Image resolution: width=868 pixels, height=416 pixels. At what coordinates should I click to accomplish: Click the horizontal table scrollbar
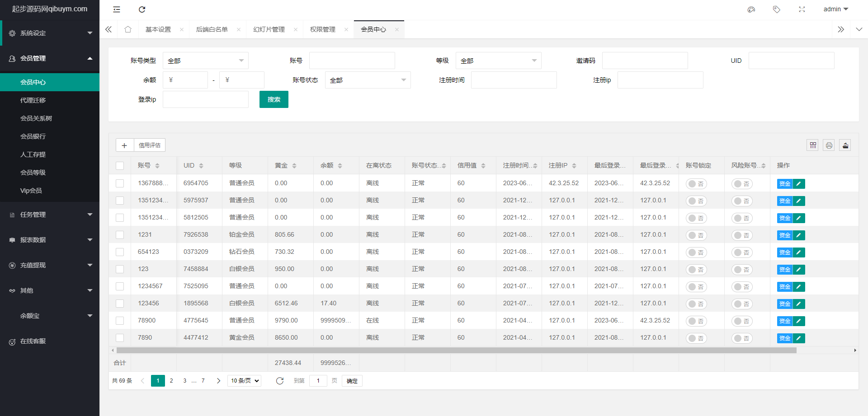point(456,351)
